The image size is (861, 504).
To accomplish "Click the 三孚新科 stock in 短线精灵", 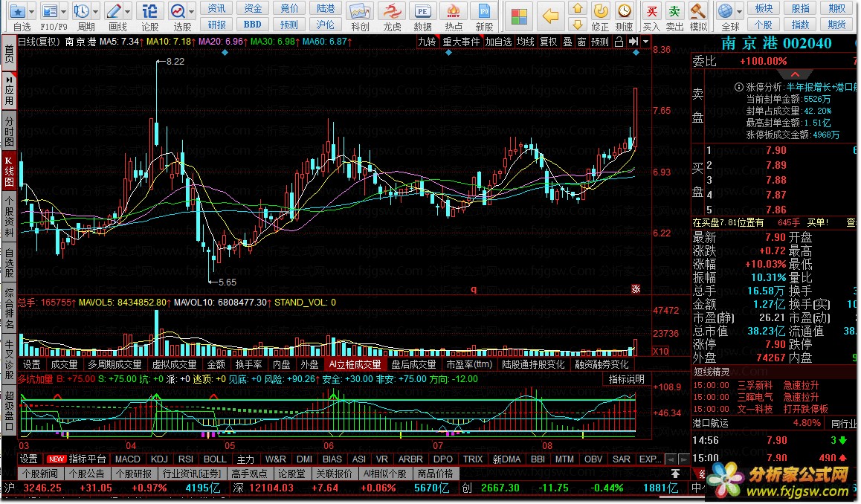I will (x=755, y=385).
